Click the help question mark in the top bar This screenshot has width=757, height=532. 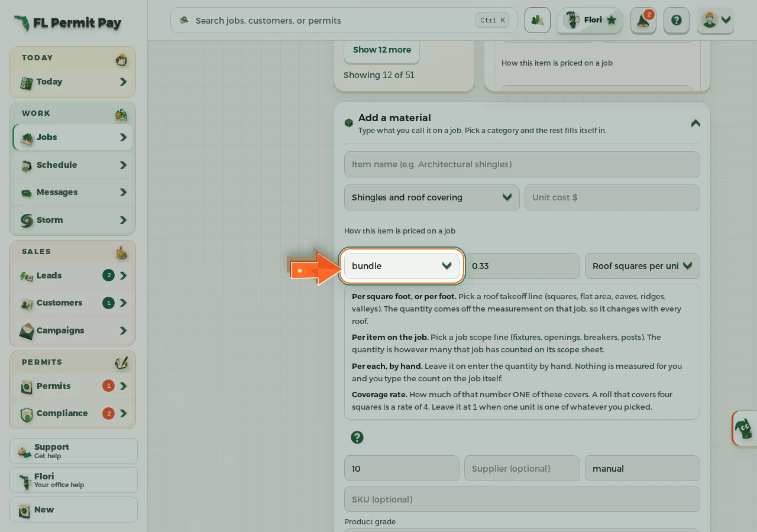pos(677,20)
